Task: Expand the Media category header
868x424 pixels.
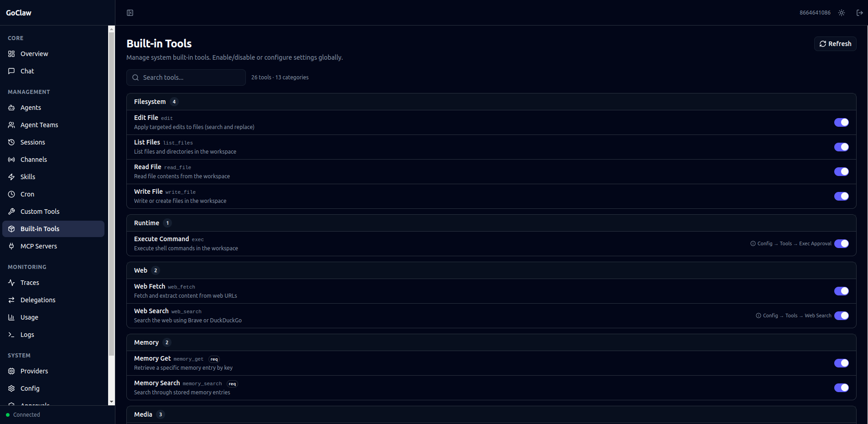Action: tap(143, 414)
